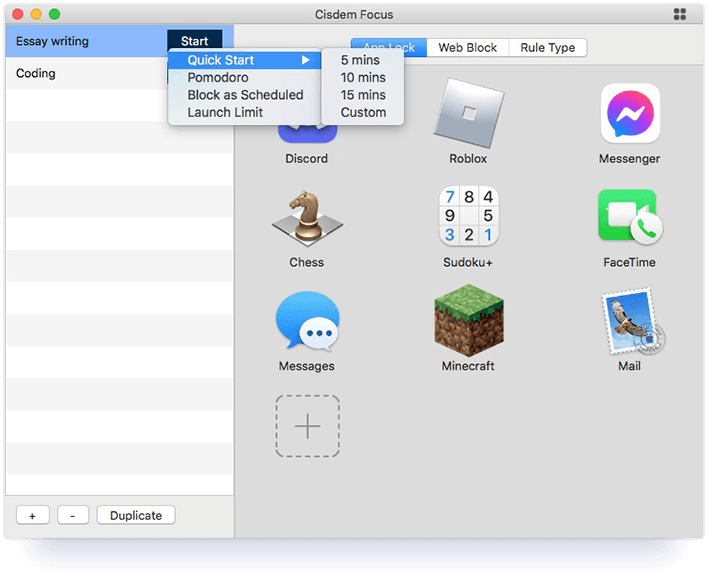The height and width of the screenshot is (581, 708).
Task: Pick 10 mins from the submenu
Action: click(x=363, y=78)
